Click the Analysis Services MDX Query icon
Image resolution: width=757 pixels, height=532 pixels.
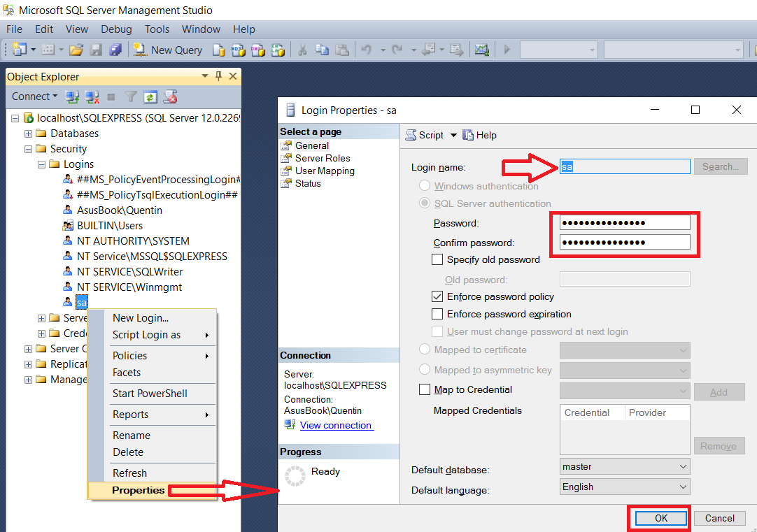(238, 50)
